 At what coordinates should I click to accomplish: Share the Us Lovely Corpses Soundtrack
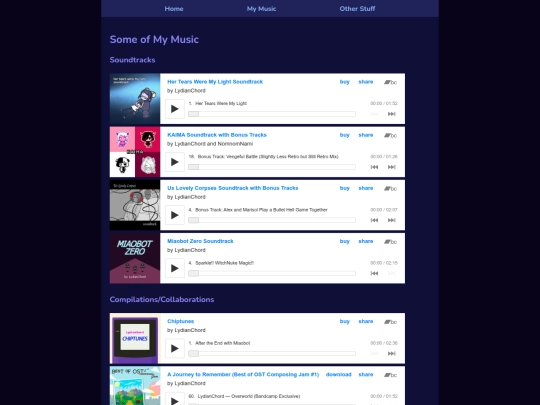coord(366,188)
